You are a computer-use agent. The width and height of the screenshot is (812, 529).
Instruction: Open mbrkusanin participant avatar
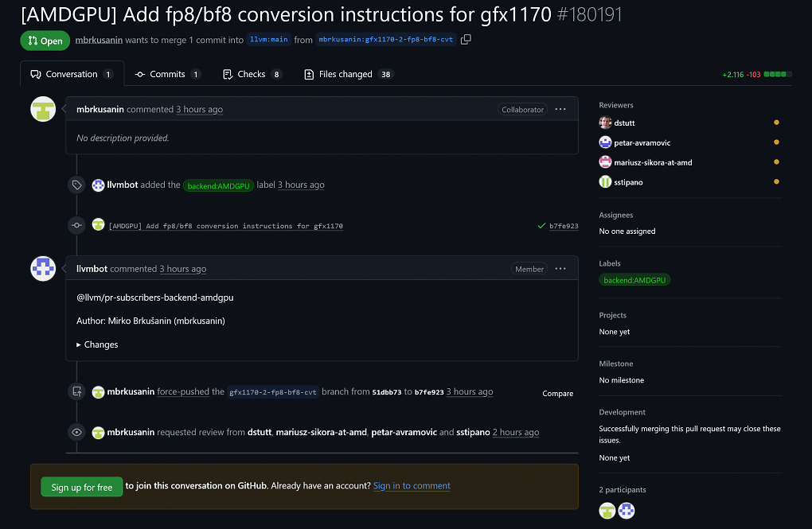[607, 511]
